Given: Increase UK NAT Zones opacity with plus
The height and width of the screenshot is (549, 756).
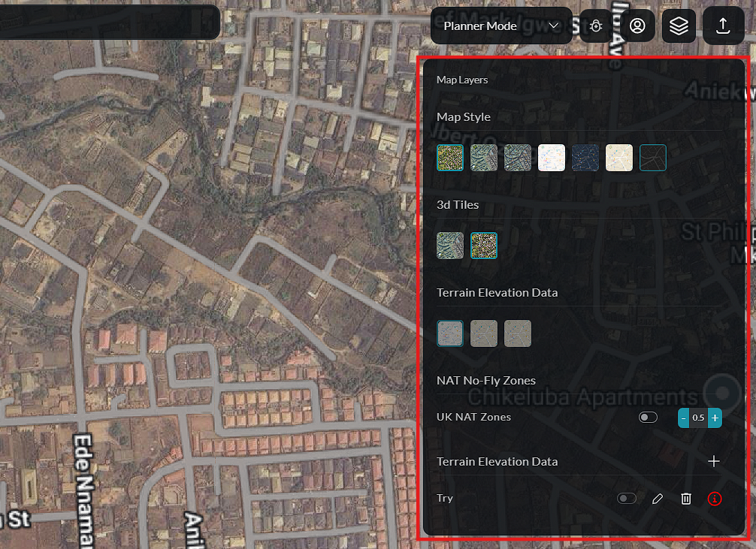Looking at the screenshot, I should click(x=715, y=418).
